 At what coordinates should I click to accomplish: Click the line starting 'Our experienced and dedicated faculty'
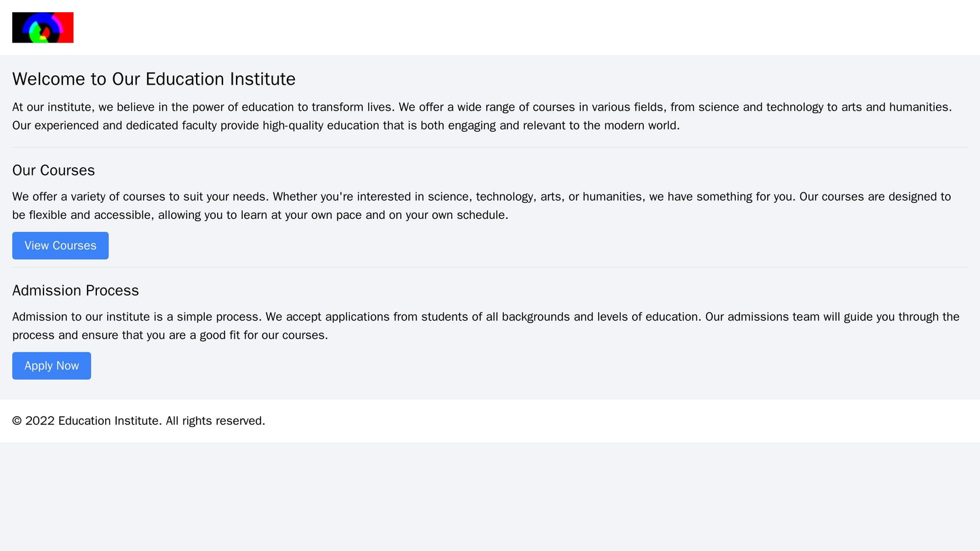click(x=346, y=125)
